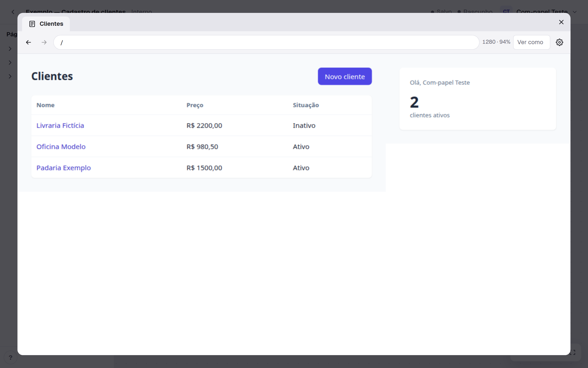This screenshot has height=368, width=588.
Task: Go back using top-left chevron
Action: point(13,12)
